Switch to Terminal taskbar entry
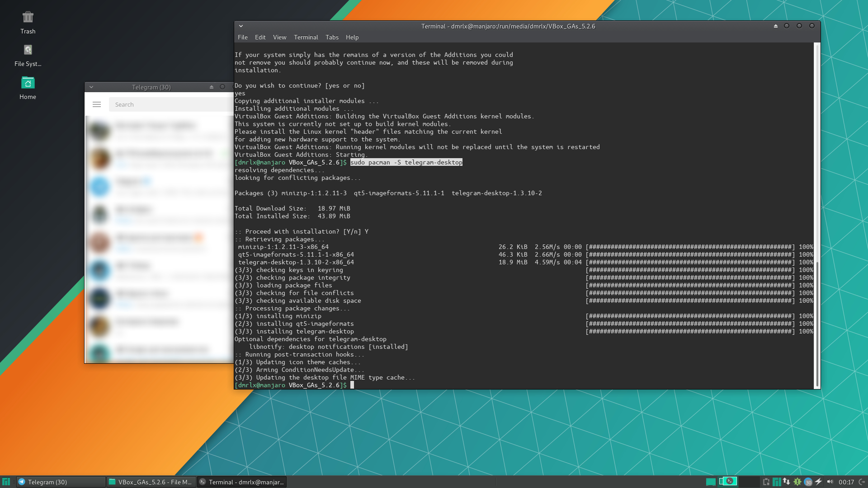This screenshot has width=868, height=488. point(242,482)
